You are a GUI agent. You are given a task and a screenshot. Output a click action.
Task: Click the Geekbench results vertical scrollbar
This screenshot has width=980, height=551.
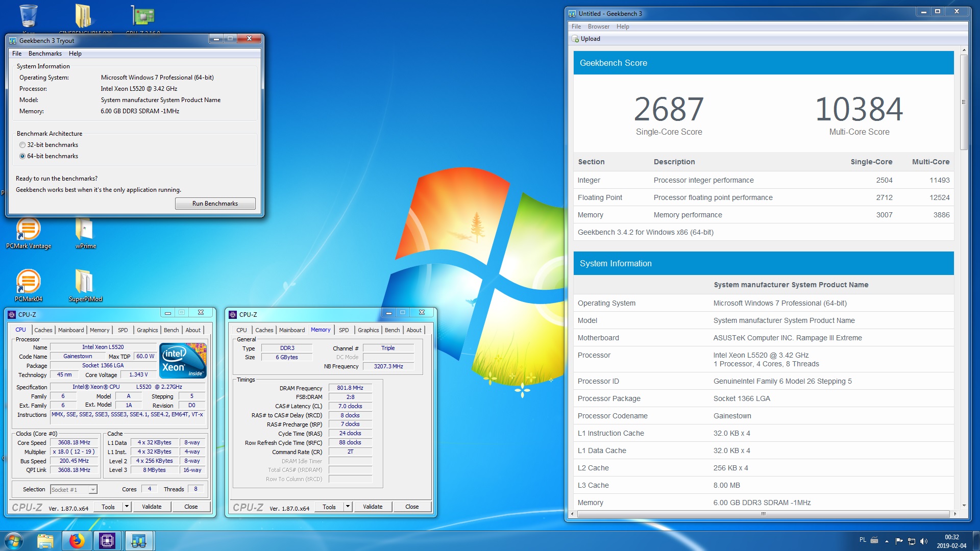tap(964, 102)
